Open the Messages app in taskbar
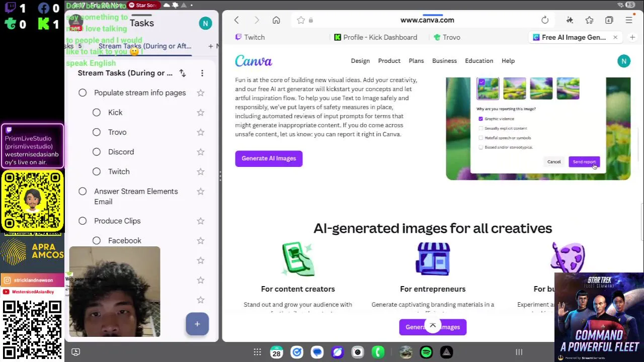Screen dimensions: 644x362 click(317, 352)
